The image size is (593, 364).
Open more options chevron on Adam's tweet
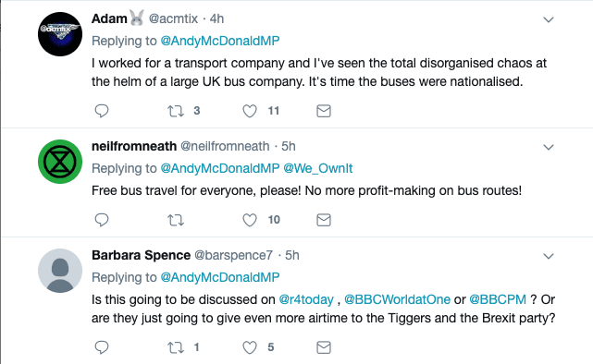549,19
